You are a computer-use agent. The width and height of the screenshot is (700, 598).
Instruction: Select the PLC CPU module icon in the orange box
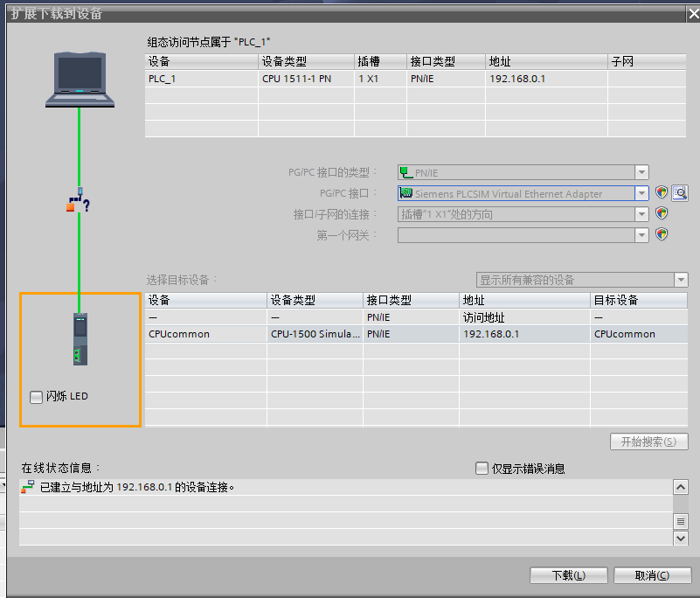click(x=80, y=339)
